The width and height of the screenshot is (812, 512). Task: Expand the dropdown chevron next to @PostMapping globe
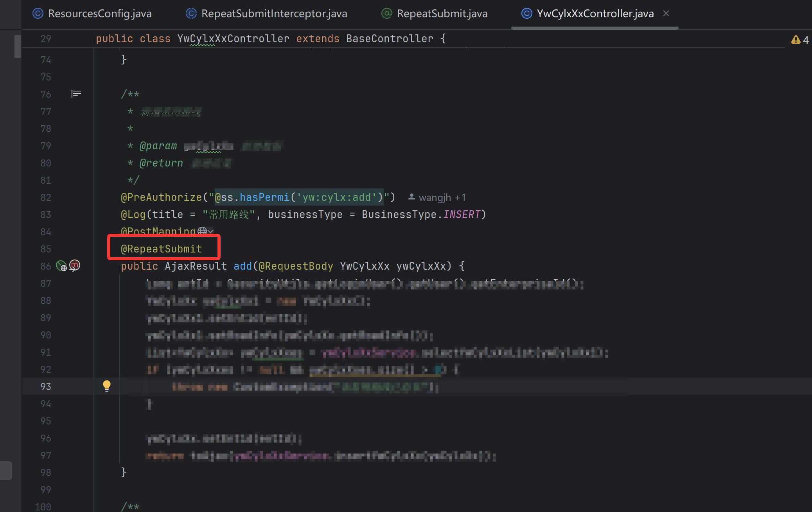coord(211,231)
